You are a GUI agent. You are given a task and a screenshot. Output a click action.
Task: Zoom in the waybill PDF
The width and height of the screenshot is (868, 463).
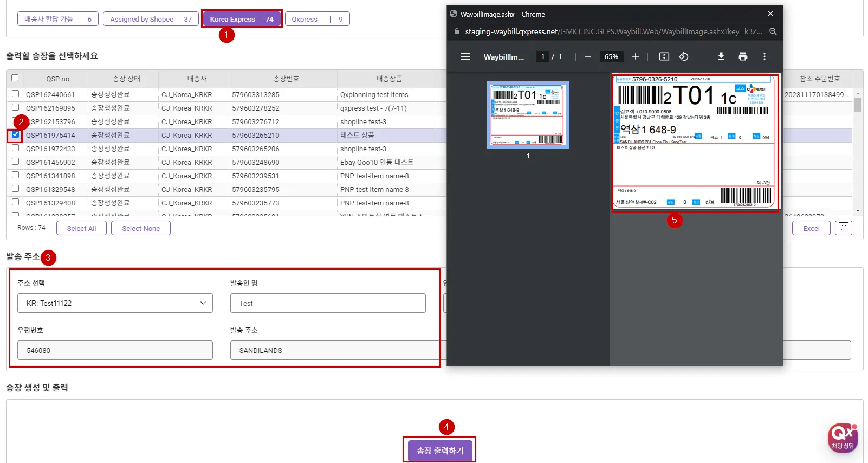tap(635, 56)
